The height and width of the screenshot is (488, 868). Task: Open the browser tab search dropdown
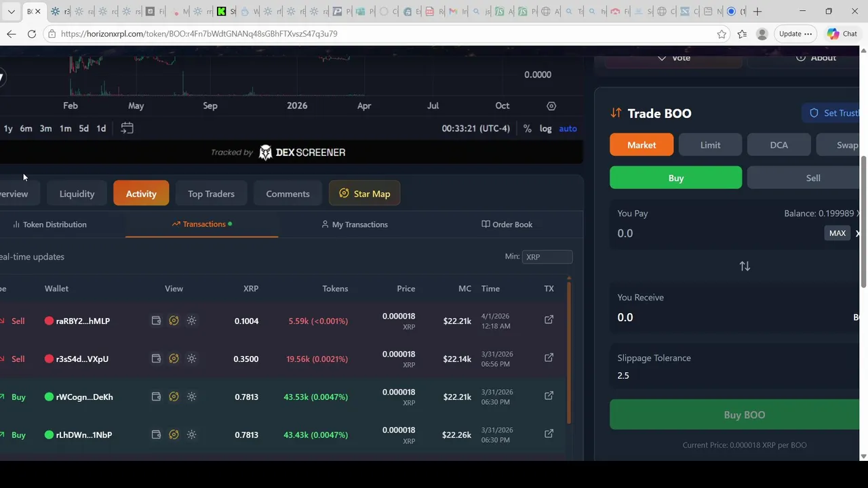11,12
